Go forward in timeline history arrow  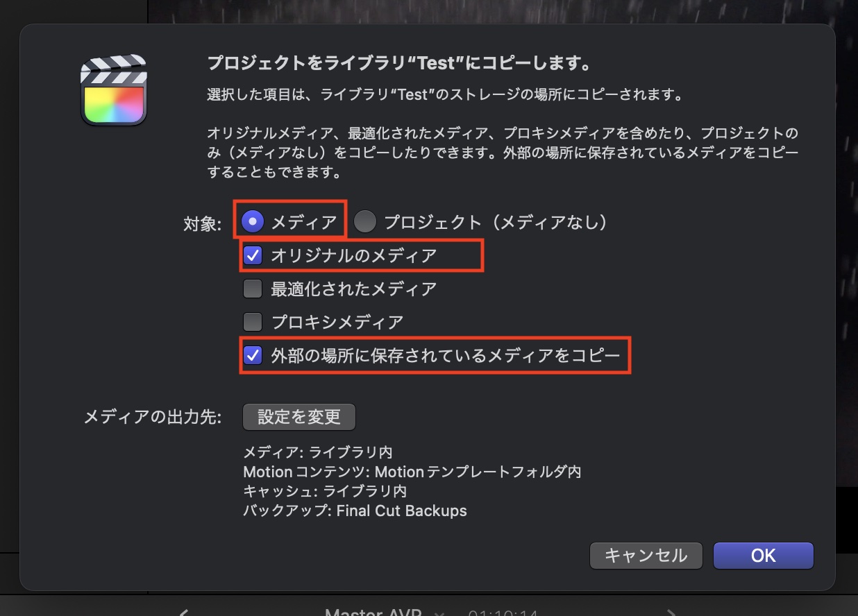(671, 612)
